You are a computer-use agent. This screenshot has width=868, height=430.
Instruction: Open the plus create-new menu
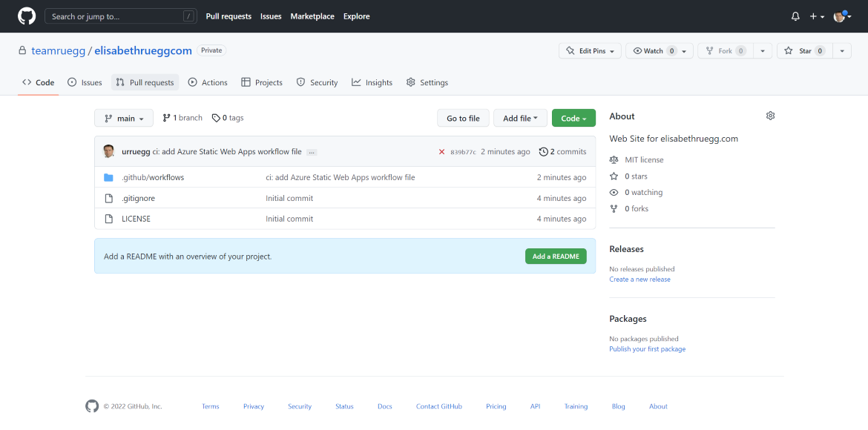click(817, 16)
